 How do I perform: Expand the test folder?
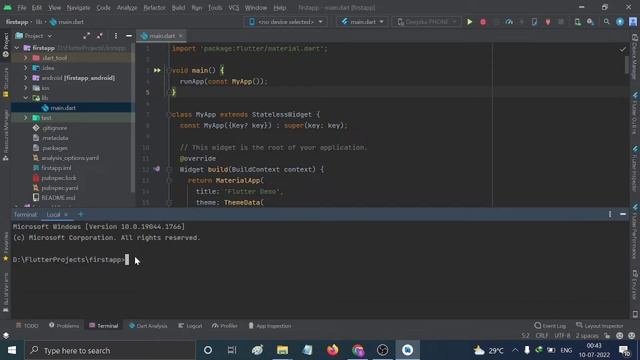[x=26, y=118]
